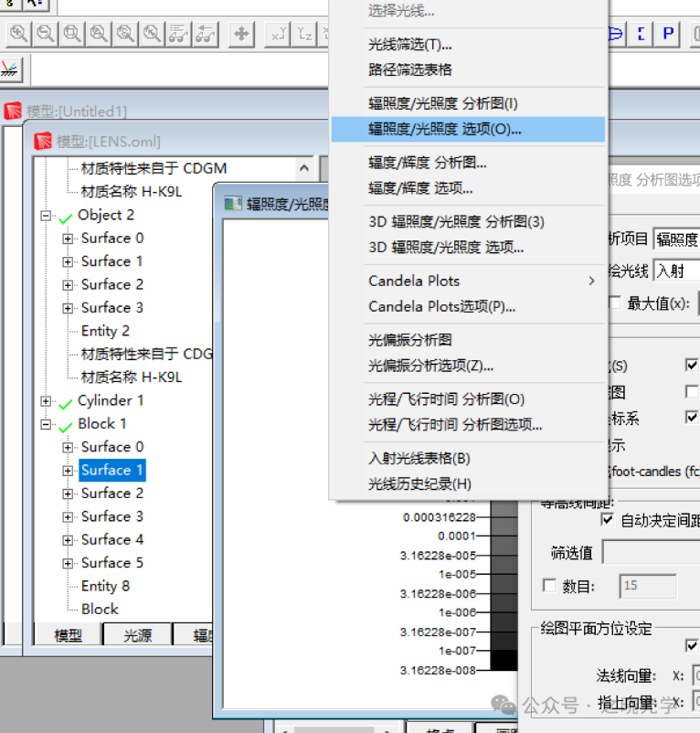Click the 0.000316228 legend scale value
Image resolution: width=700 pixels, height=733 pixels.
click(439, 517)
